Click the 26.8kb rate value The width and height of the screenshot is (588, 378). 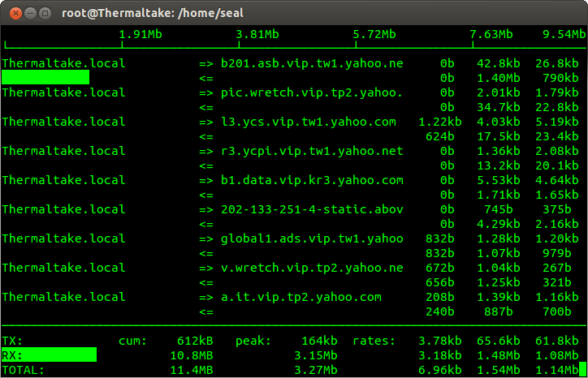(x=557, y=64)
